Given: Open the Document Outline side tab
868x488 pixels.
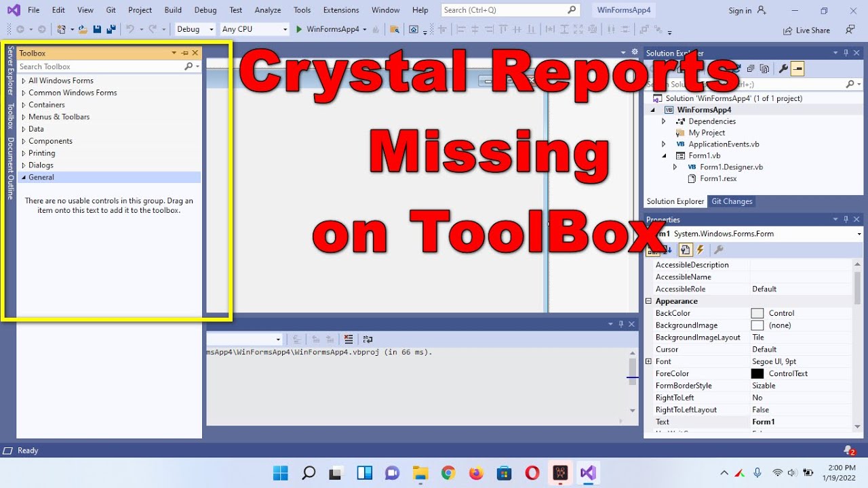Looking at the screenshot, I should click(10, 168).
